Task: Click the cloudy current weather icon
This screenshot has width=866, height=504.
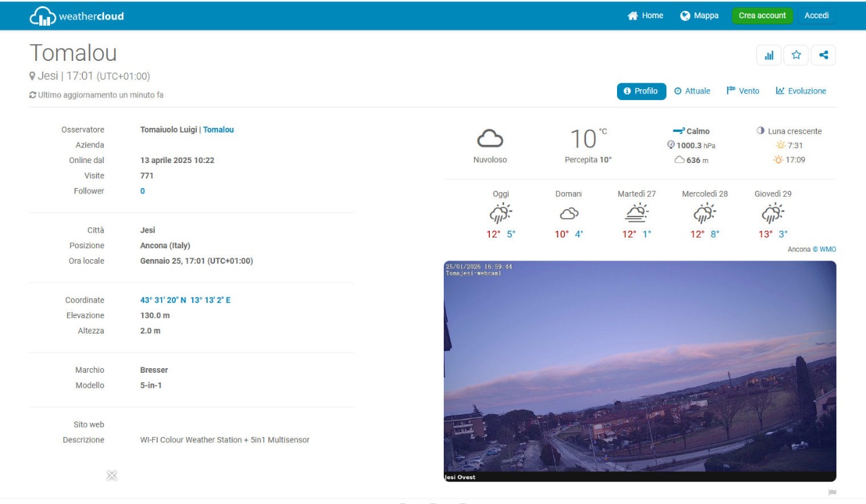Action: (490, 139)
